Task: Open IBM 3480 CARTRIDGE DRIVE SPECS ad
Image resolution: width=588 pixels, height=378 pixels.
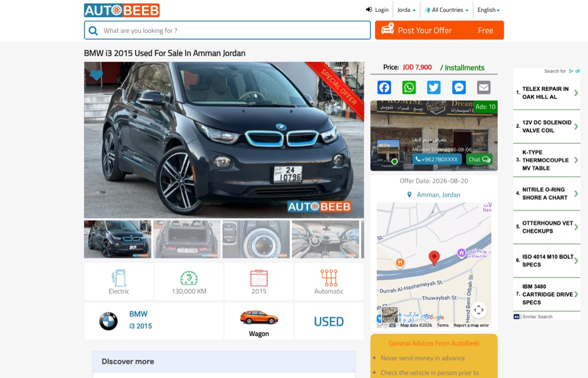Action: [x=546, y=295]
